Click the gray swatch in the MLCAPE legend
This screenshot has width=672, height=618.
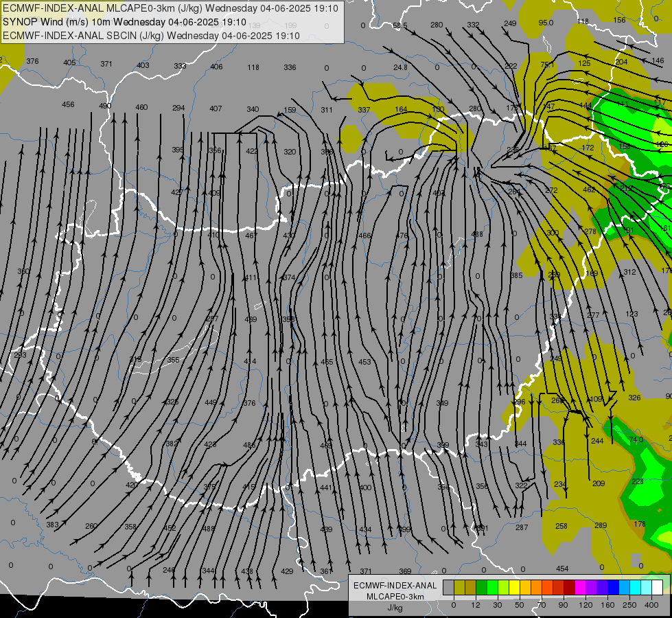pyautogui.click(x=449, y=587)
